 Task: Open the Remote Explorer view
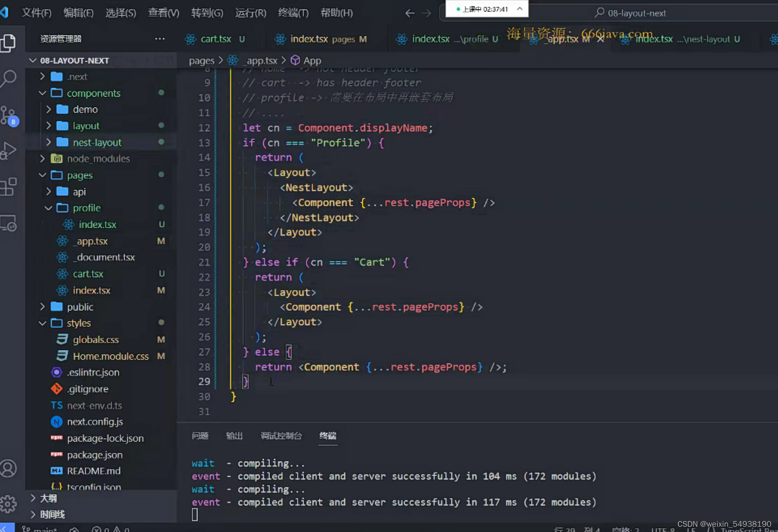pyautogui.click(x=8, y=223)
